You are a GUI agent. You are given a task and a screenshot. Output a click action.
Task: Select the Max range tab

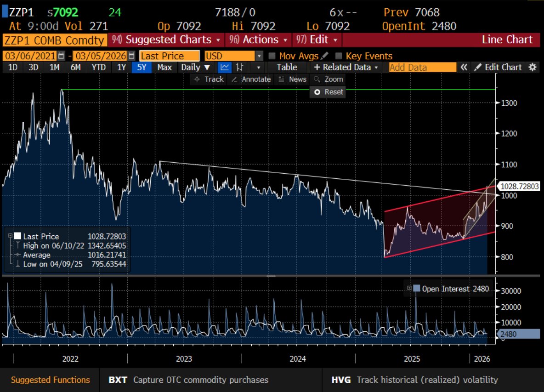click(x=164, y=67)
